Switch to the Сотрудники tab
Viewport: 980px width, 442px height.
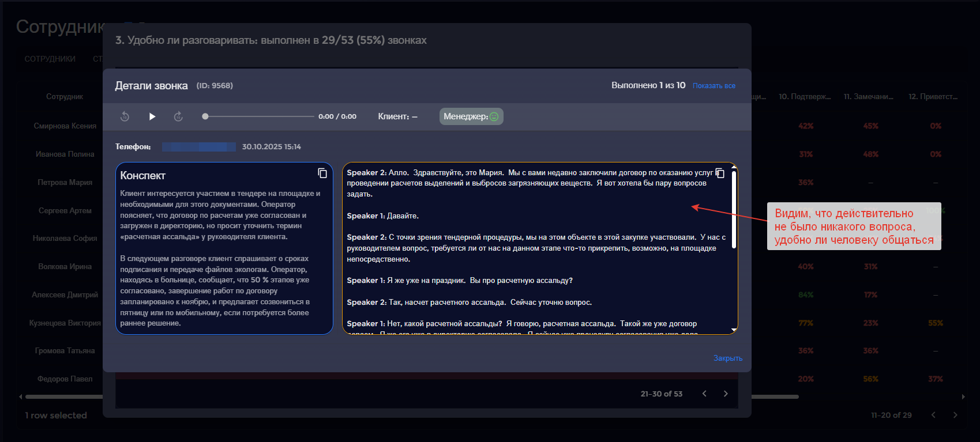tap(50, 59)
